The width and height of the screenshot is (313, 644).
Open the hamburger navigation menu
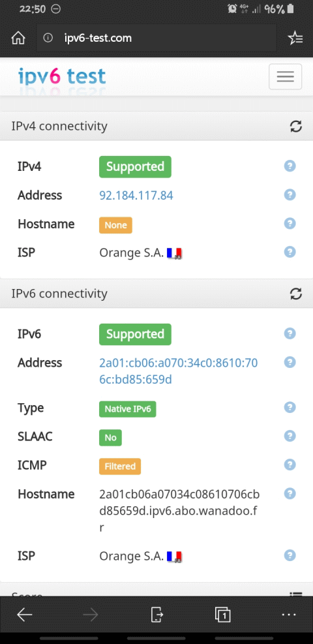pyautogui.click(x=285, y=76)
